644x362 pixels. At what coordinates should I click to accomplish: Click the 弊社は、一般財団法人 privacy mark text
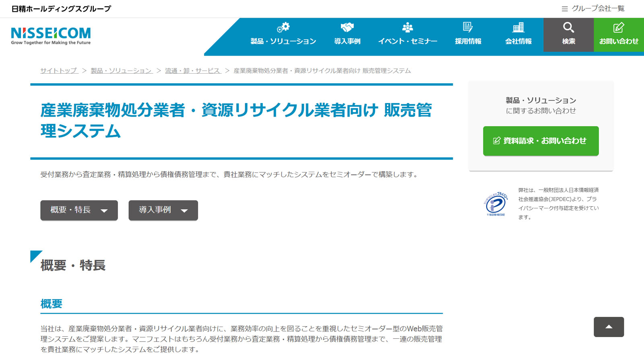(x=559, y=204)
